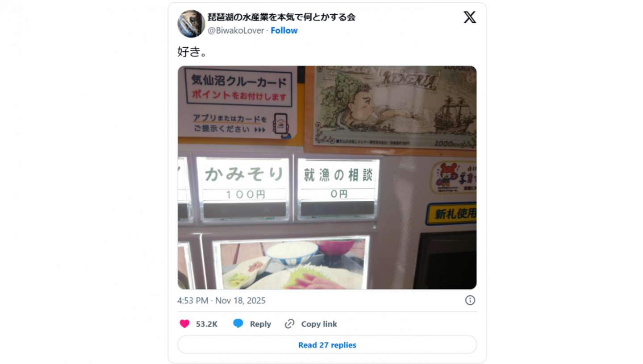Open the X logo link

click(469, 17)
